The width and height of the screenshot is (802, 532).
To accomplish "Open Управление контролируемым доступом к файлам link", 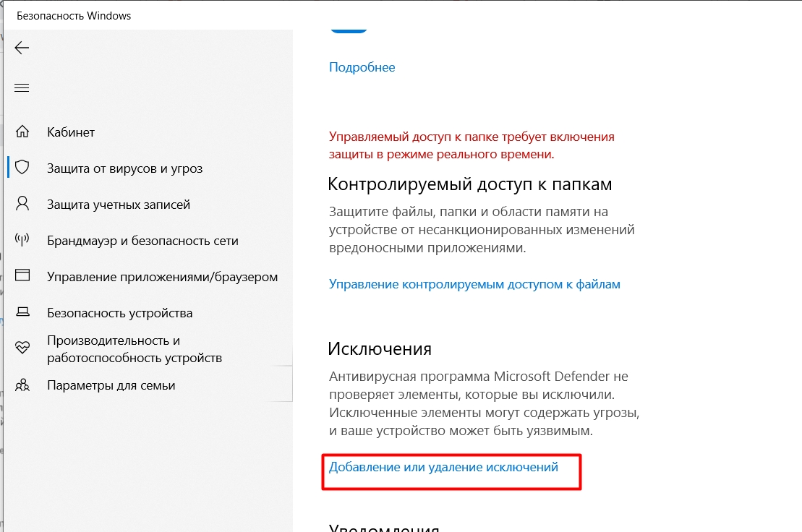I will click(x=474, y=284).
